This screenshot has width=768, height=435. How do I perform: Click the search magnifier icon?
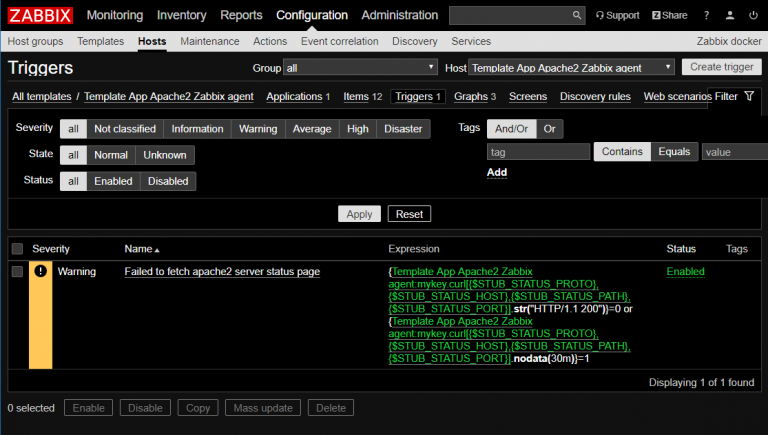(x=577, y=15)
